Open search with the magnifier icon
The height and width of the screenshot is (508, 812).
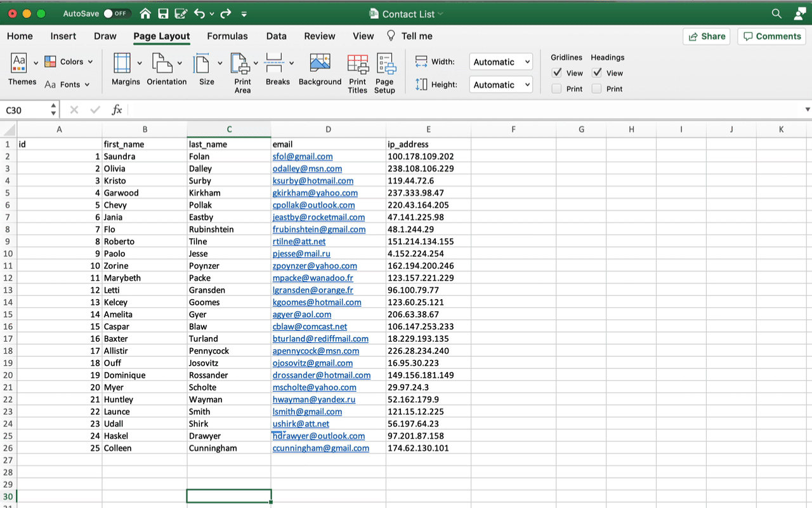point(776,14)
